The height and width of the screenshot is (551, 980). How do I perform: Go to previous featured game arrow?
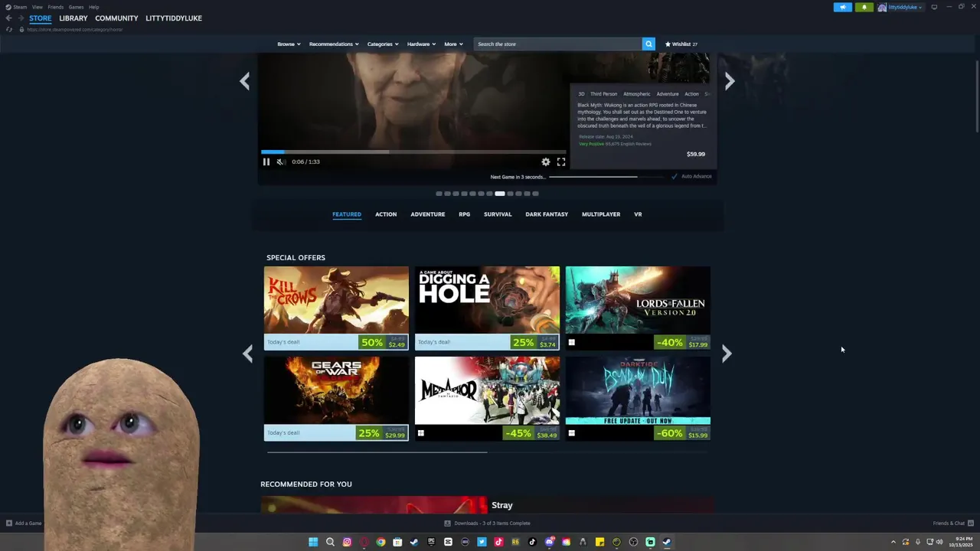244,81
